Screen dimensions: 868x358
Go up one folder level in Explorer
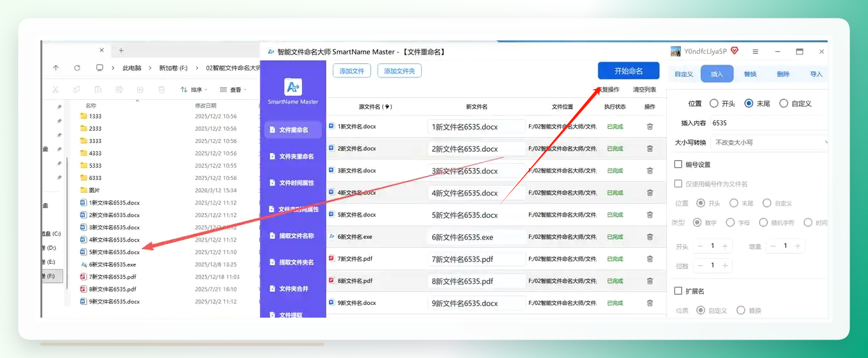pos(56,67)
